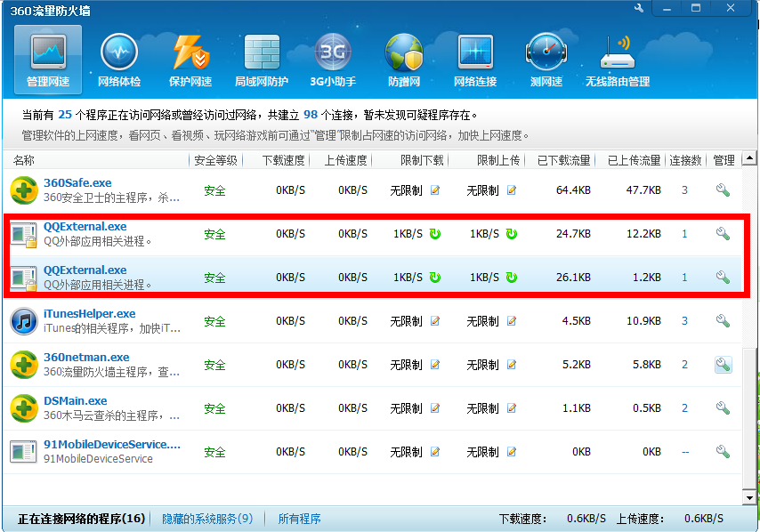Screen dimensions: 760x532
Task: Reset download limit on QQExternal.exe with 24.7KB downloaded
Action: click(x=435, y=234)
